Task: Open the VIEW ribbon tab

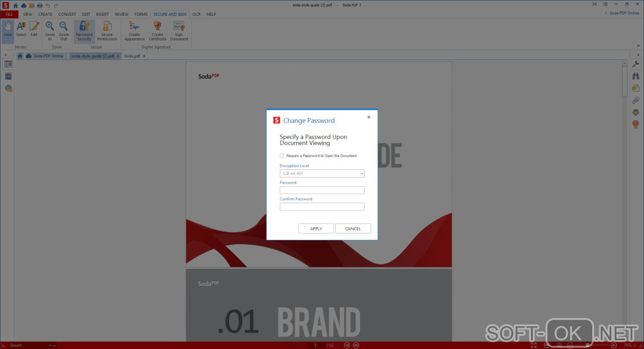Action: click(28, 15)
